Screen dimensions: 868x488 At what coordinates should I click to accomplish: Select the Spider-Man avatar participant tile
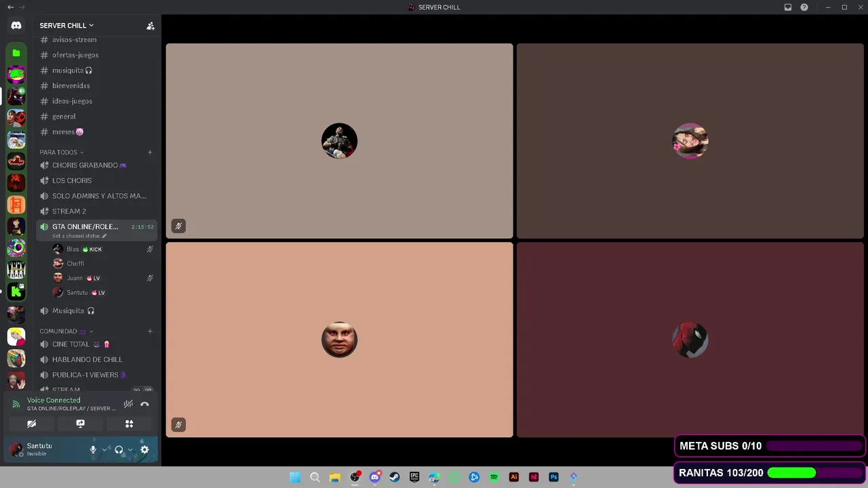pyautogui.click(x=690, y=340)
